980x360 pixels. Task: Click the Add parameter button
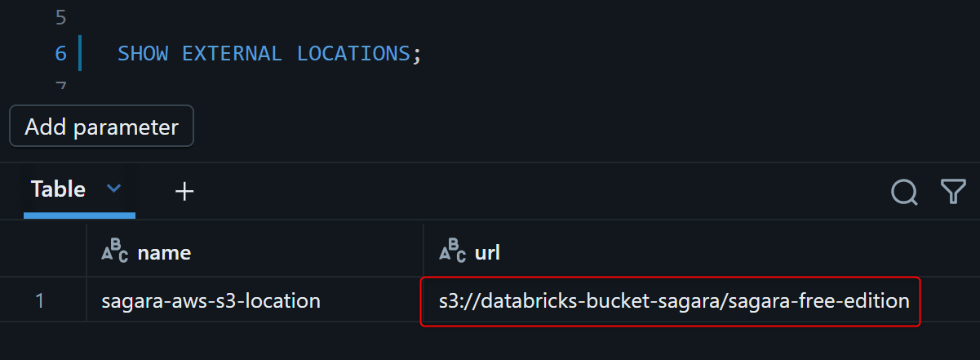coord(101,127)
